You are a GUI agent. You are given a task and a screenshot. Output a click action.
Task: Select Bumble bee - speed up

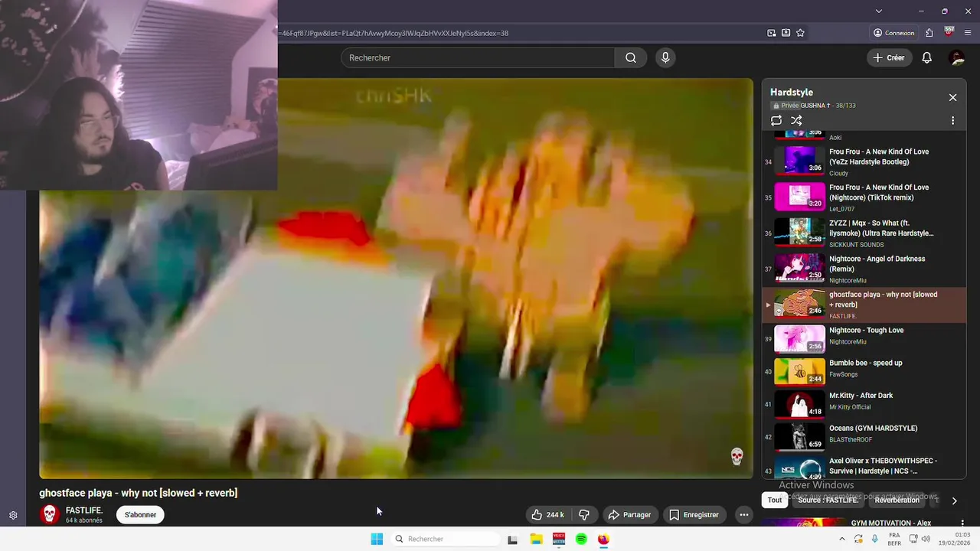click(864, 371)
